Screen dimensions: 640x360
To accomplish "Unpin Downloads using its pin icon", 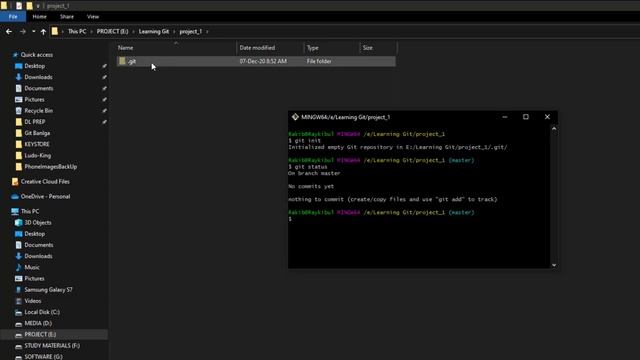I will (104, 77).
